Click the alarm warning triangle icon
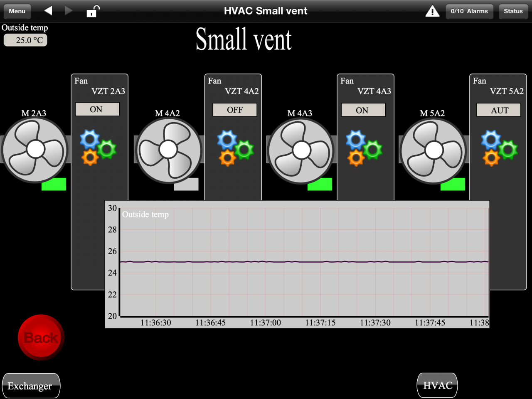The image size is (532, 399). pos(432,11)
